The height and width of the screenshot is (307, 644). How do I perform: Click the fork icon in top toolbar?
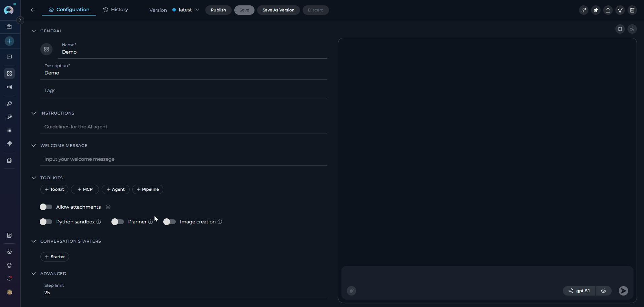[620, 10]
